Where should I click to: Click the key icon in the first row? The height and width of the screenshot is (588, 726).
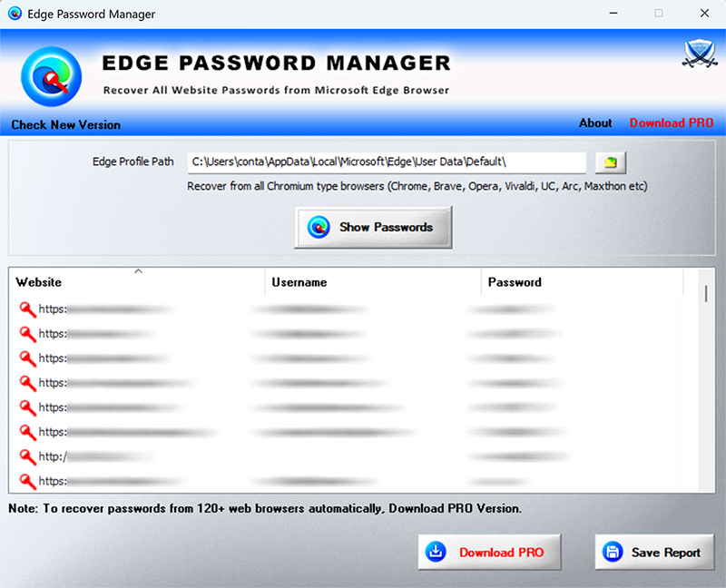point(27,309)
